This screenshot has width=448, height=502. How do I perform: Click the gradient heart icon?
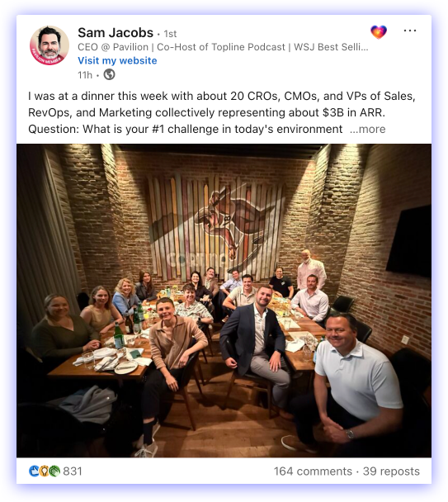[379, 32]
